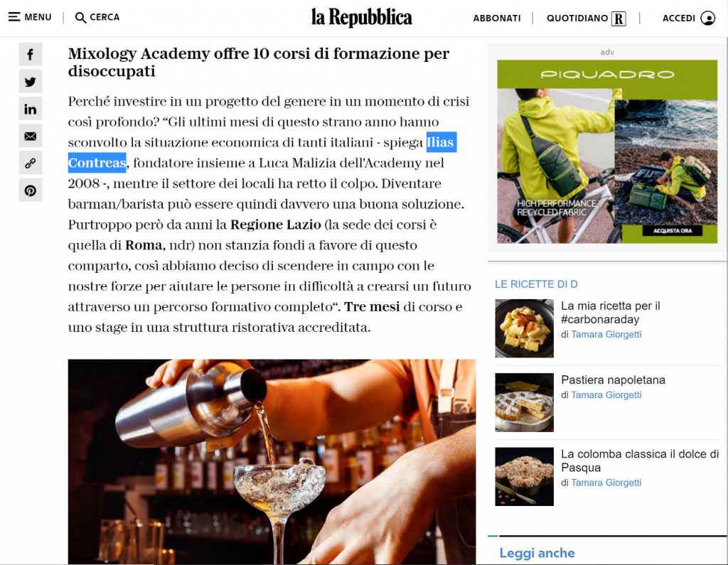Viewport: 728px width, 565px height.
Task: Click the R badge icon beside QUOTIDIANO
Action: [619, 18]
